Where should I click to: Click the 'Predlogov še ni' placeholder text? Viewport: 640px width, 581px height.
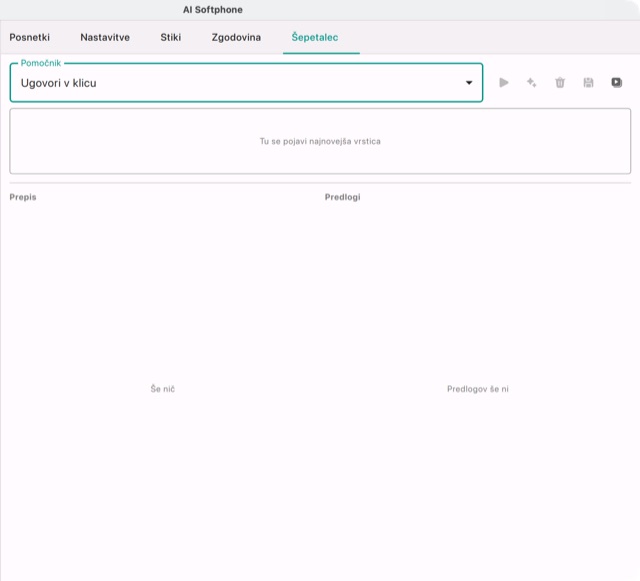pos(478,389)
